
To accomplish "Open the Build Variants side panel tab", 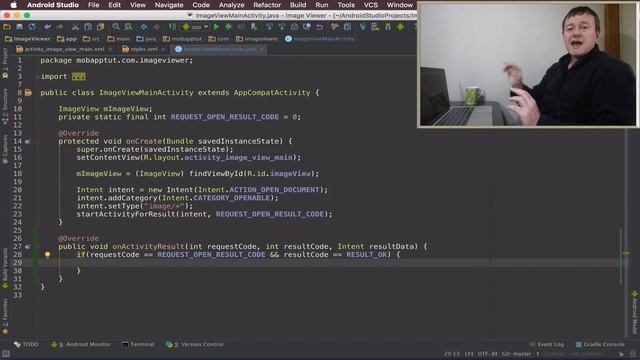I will 5,268.
